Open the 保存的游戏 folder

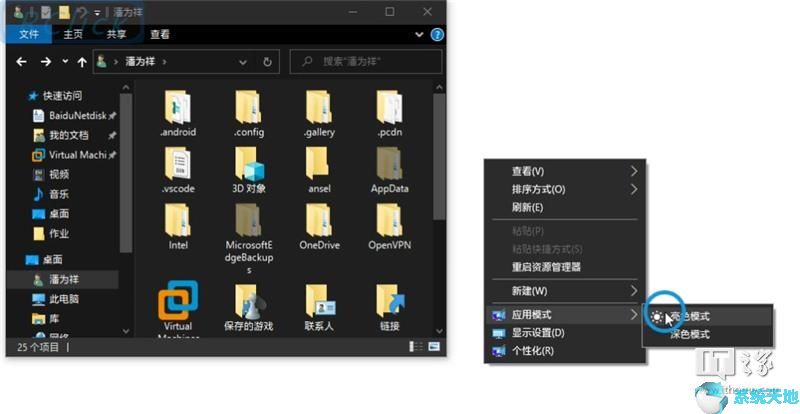pyautogui.click(x=249, y=306)
